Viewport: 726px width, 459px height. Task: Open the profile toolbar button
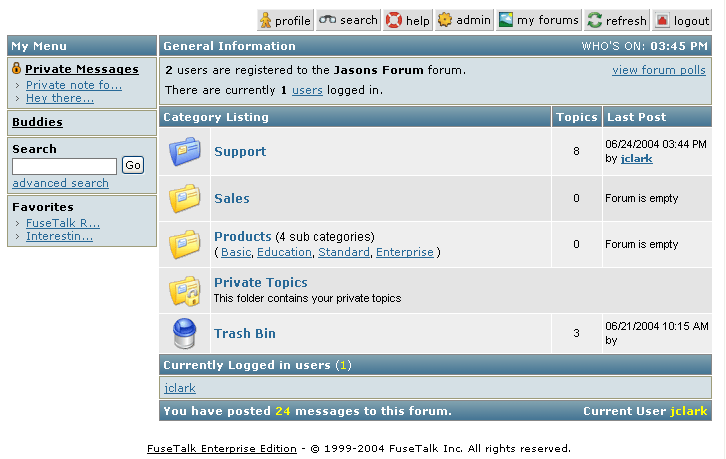pos(285,20)
